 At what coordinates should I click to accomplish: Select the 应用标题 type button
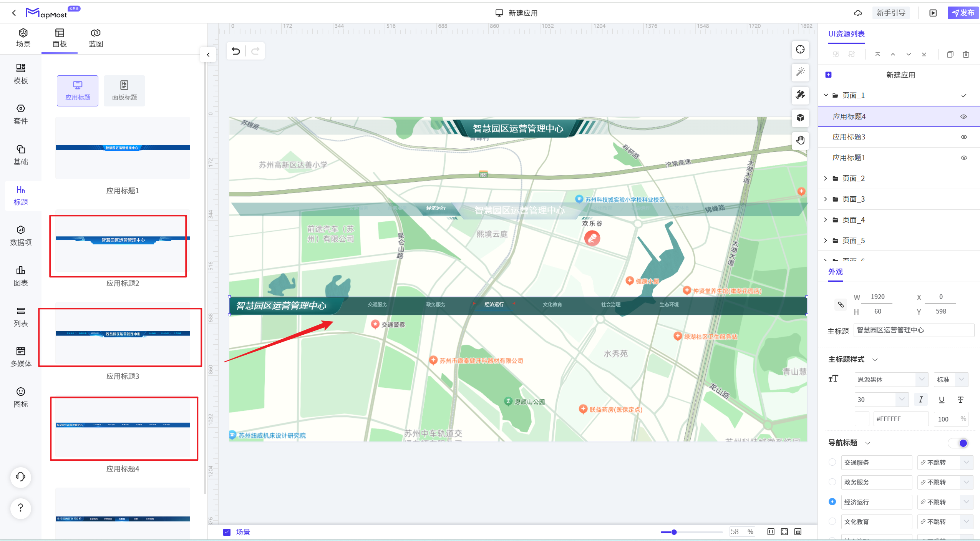[78, 91]
